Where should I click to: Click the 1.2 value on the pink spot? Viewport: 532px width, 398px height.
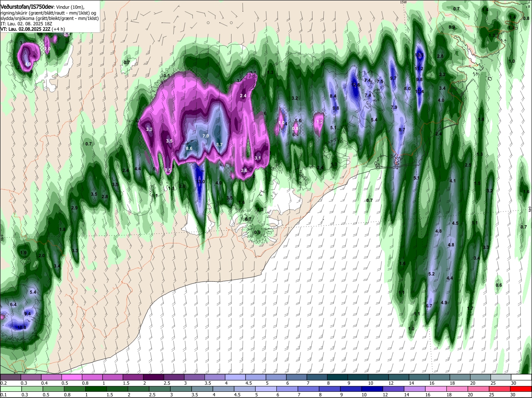320,122
